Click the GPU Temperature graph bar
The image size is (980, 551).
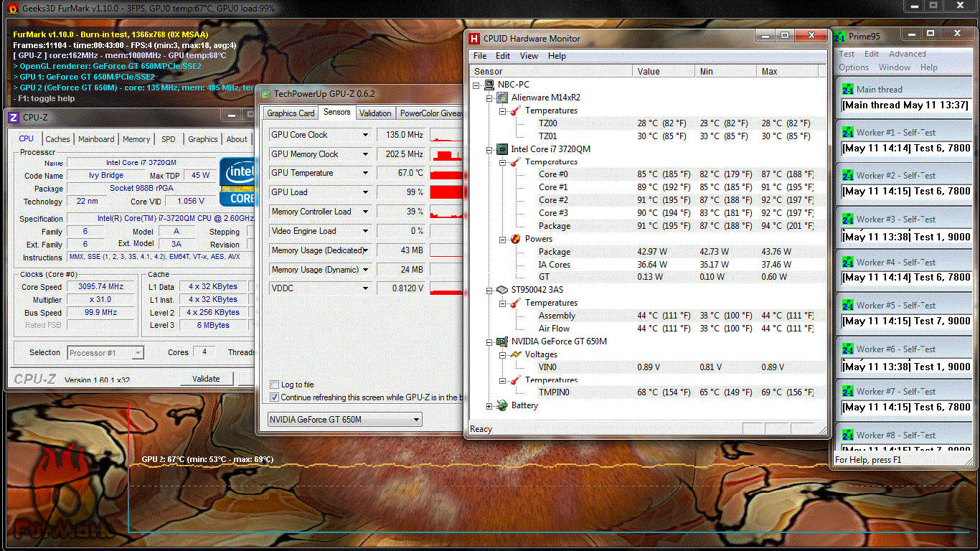click(x=446, y=173)
